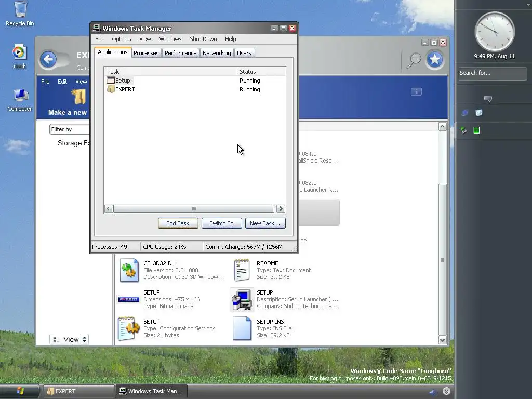Click the light blue square tray icon in the sidebar
This screenshot has height=399, width=532.
[x=478, y=113]
